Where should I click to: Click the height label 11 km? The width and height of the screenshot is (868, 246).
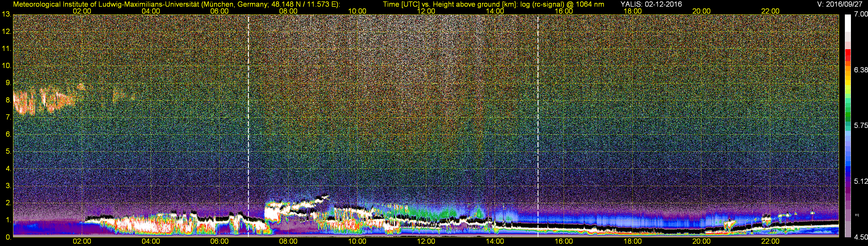pos(6,49)
